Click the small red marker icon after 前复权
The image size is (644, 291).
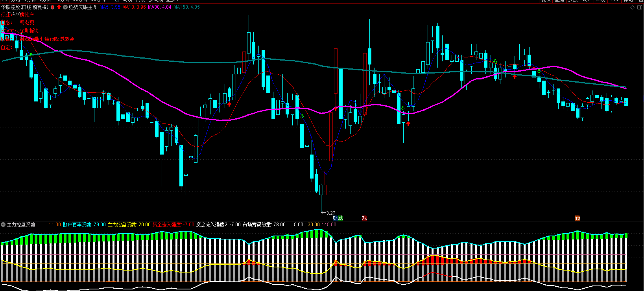[52, 7]
